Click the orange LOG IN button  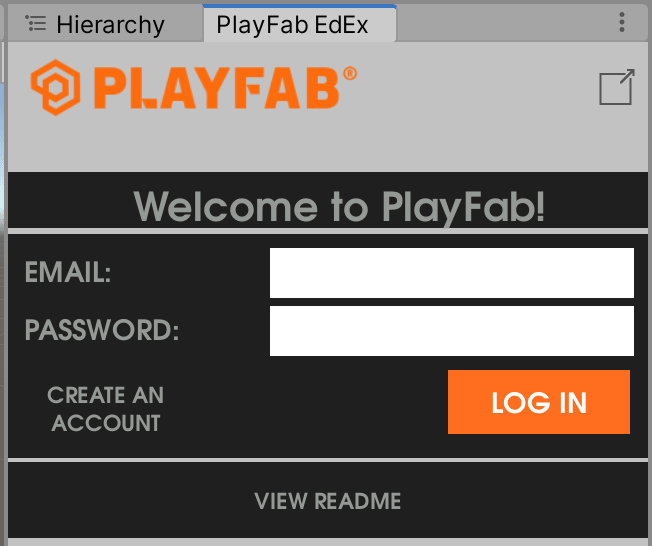[x=539, y=402]
